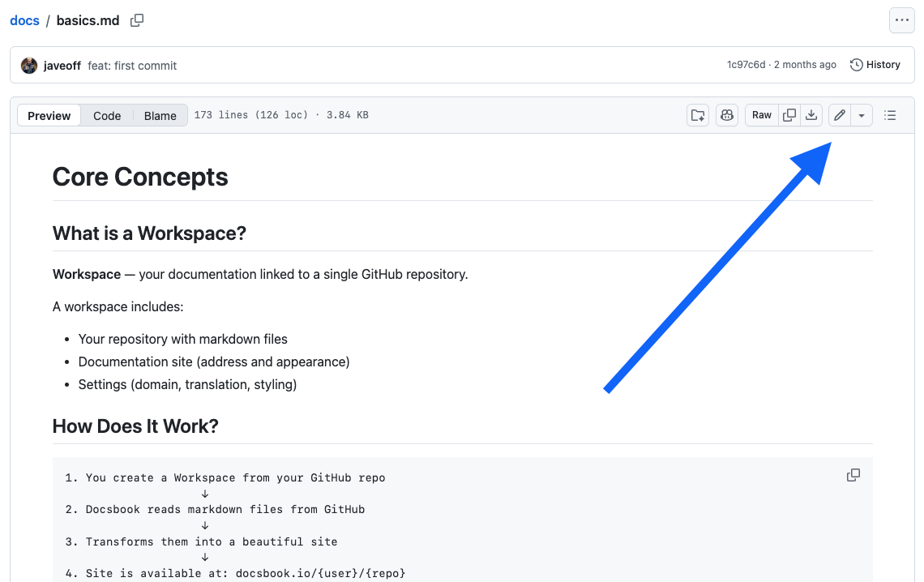
Task: View the file History
Action: (x=875, y=65)
